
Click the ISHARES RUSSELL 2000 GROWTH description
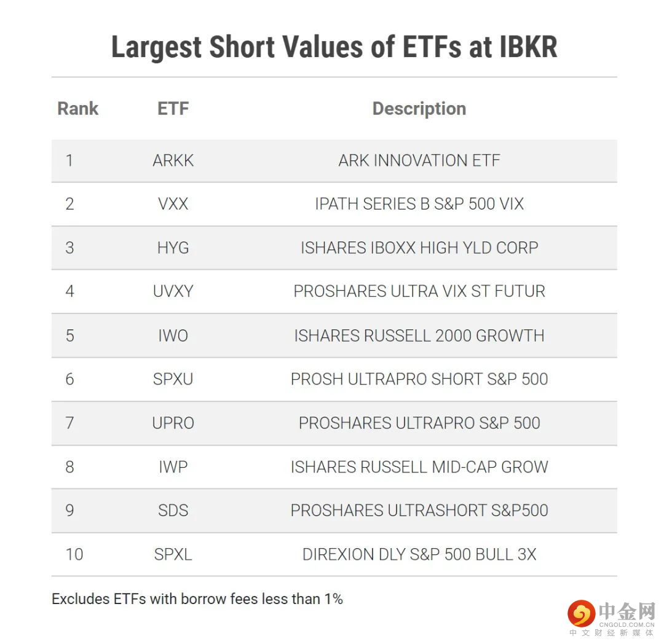(x=419, y=336)
